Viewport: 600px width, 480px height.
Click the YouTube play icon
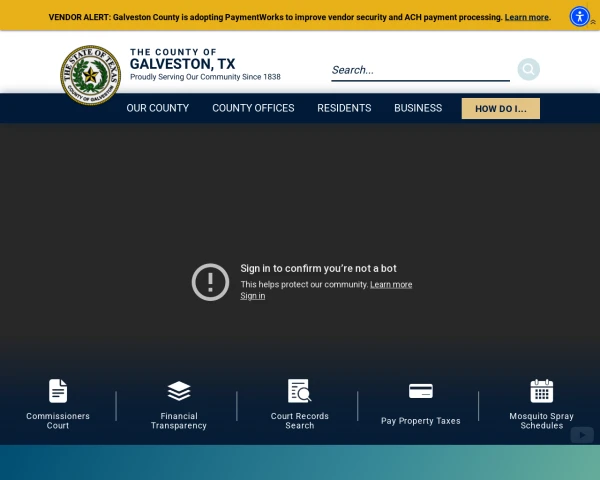[x=582, y=435]
